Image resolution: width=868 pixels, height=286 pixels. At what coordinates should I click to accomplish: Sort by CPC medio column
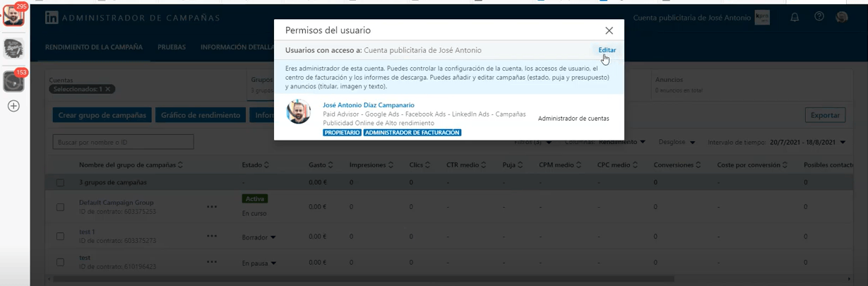(x=617, y=165)
